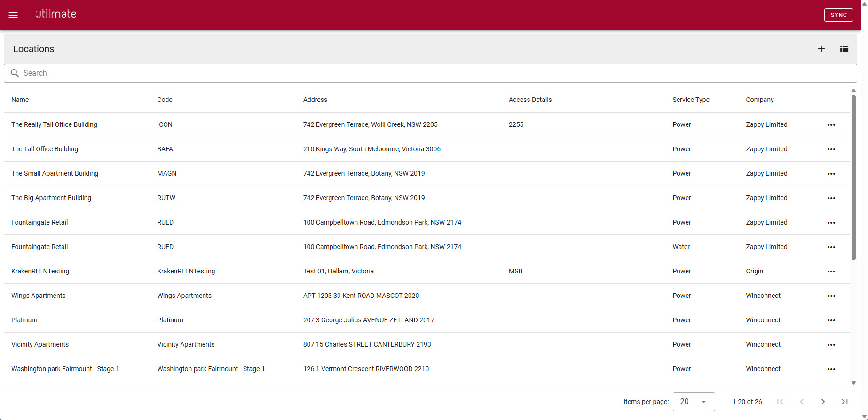Click '126 1 Vermont Crescent RIVERWOOD 2210' address
Image resolution: width=868 pixels, height=420 pixels.
(366, 369)
